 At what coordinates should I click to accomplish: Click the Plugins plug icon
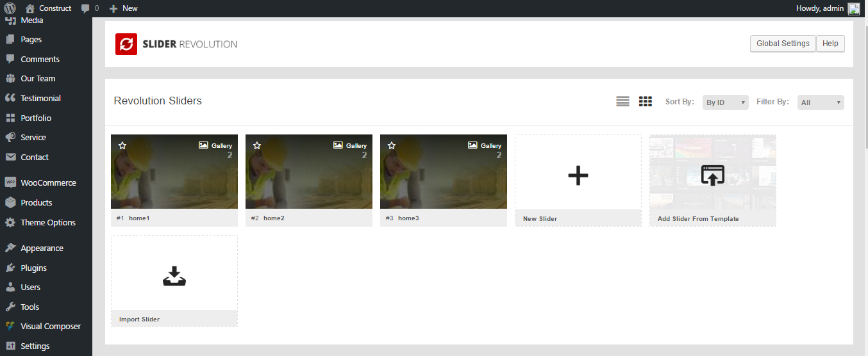(x=10, y=268)
